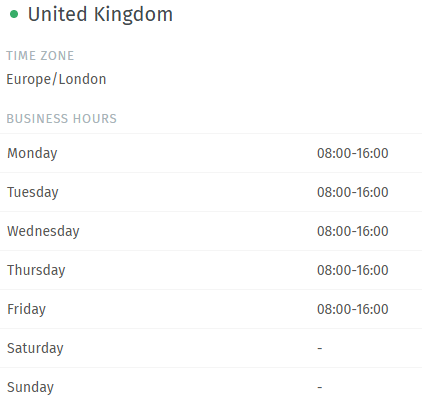The width and height of the screenshot is (422, 417).
Task: Click the BUSINESS HOURS section label
Action: pyautogui.click(x=62, y=119)
